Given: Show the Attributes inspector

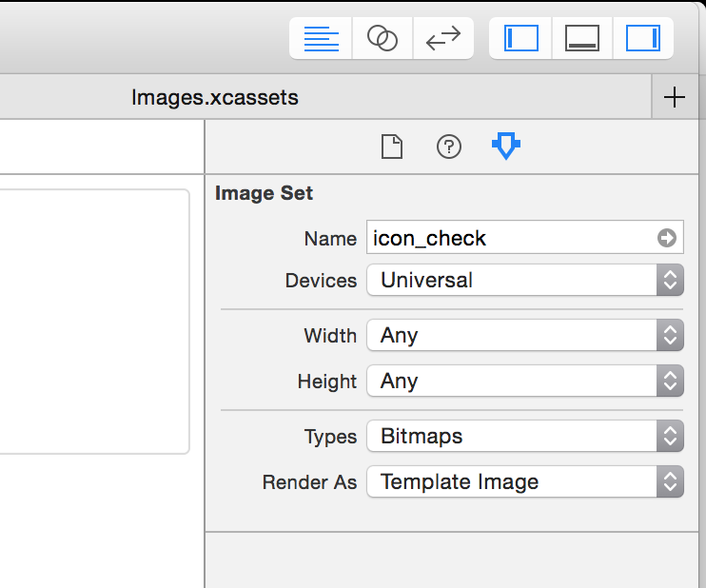Looking at the screenshot, I should [x=506, y=146].
